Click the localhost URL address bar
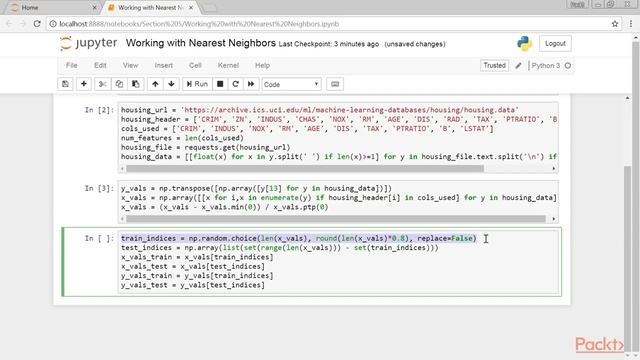Viewport: 640px width, 360px height. pos(335,24)
